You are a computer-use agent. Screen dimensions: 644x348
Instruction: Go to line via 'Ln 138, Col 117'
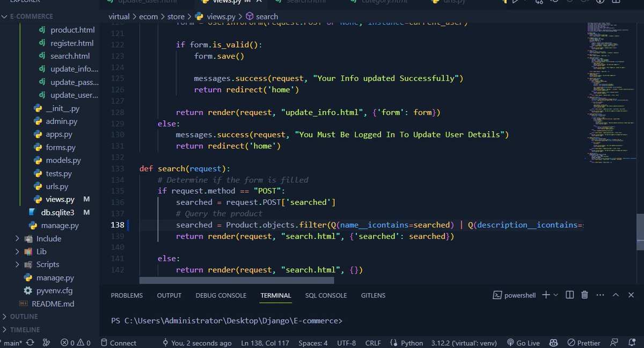(265, 343)
